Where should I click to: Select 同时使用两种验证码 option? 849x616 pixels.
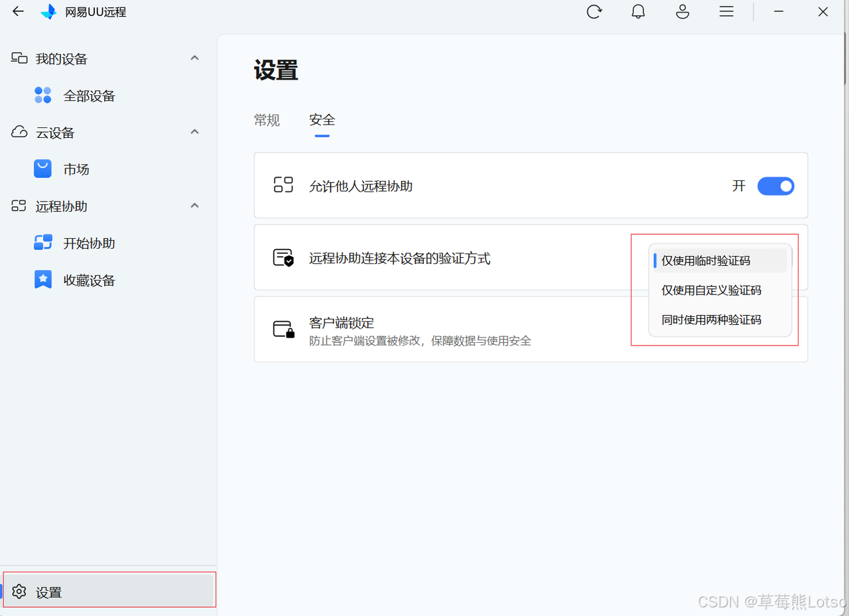[712, 319]
